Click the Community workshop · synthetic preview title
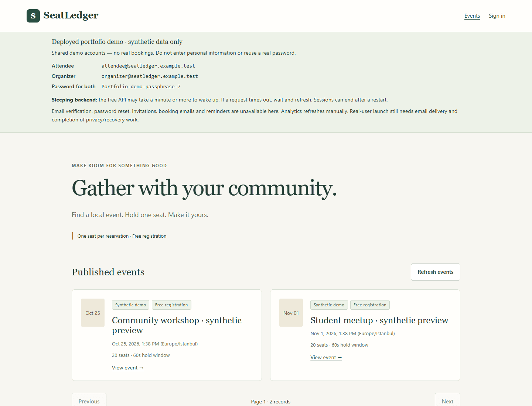The image size is (532, 406). [x=177, y=325]
